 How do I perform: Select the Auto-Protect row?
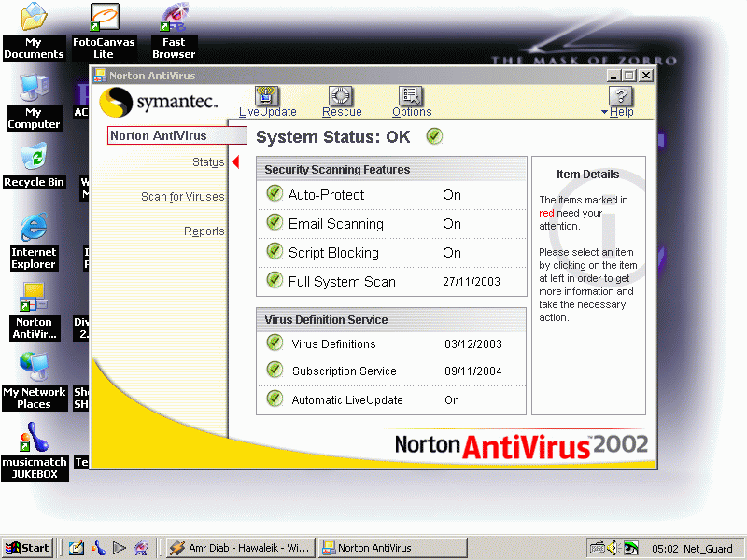391,195
